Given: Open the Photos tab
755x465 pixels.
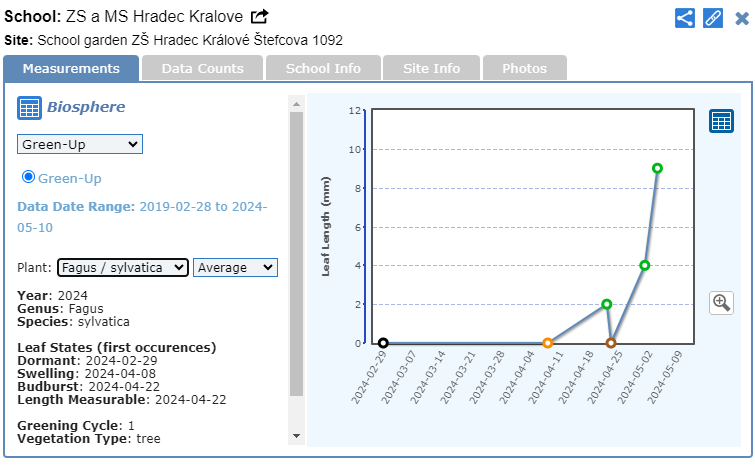Looking at the screenshot, I should [524, 68].
